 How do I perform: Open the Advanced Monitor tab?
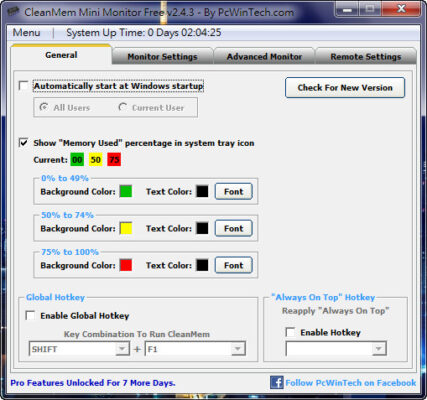pos(264,57)
